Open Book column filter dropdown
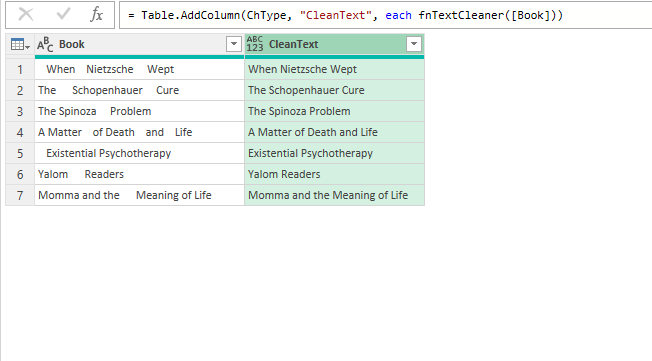652x361 pixels. (x=234, y=44)
